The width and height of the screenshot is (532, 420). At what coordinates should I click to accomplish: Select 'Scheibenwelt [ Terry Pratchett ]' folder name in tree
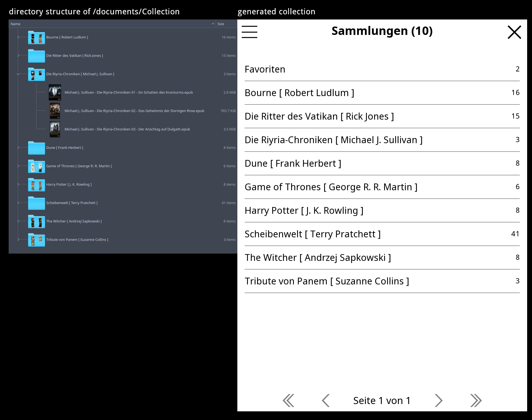[72, 203]
